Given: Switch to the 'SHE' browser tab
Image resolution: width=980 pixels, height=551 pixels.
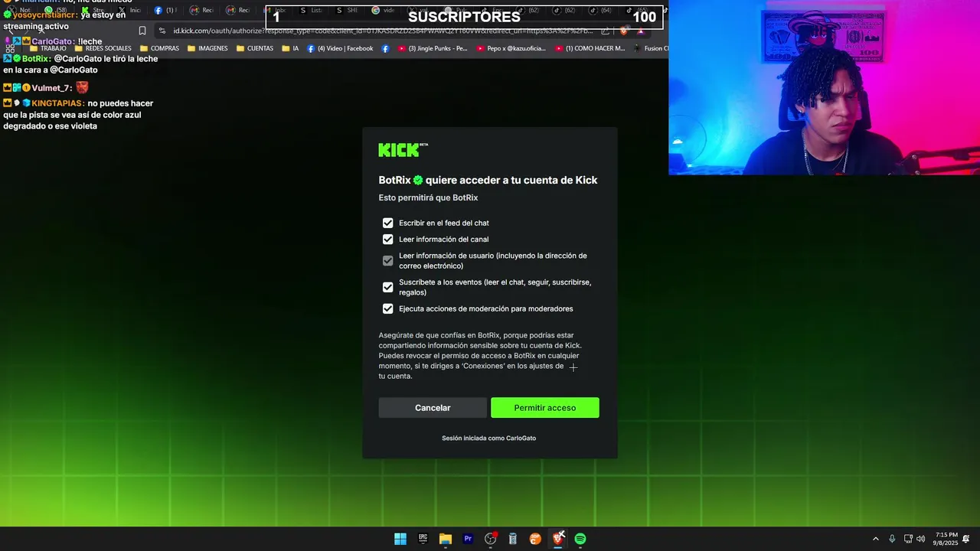Looking at the screenshot, I should coord(346,10).
